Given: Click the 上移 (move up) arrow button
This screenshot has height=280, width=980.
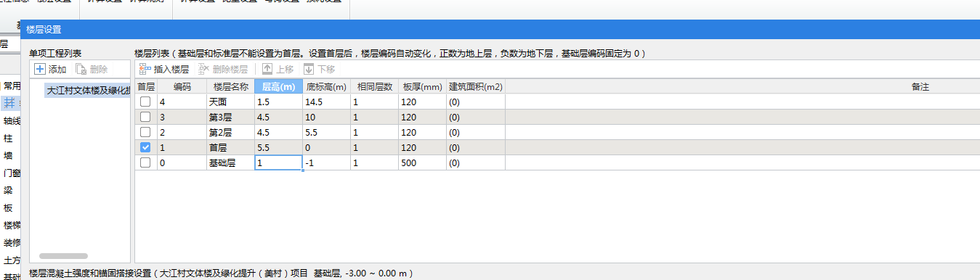Looking at the screenshot, I should pyautogui.click(x=278, y=70).
